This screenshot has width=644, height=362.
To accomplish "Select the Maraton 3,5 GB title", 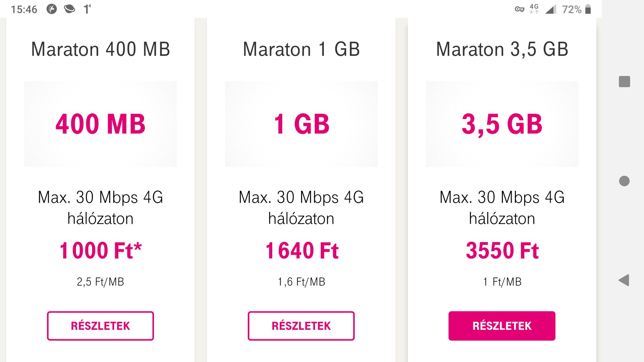I will pos(502,49).
